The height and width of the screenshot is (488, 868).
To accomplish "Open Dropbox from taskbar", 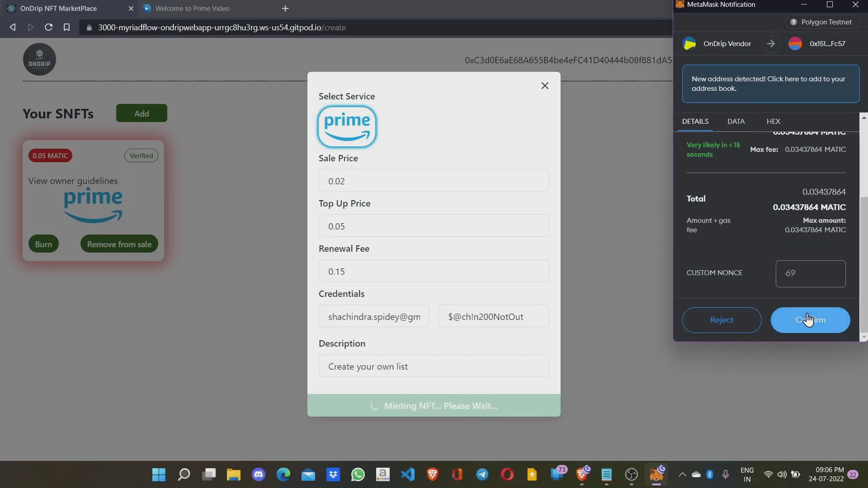I will (x=333, y=474).
